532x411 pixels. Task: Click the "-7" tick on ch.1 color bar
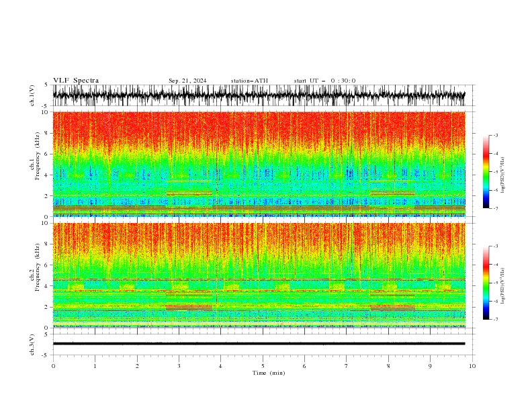[x=495, y=209]
